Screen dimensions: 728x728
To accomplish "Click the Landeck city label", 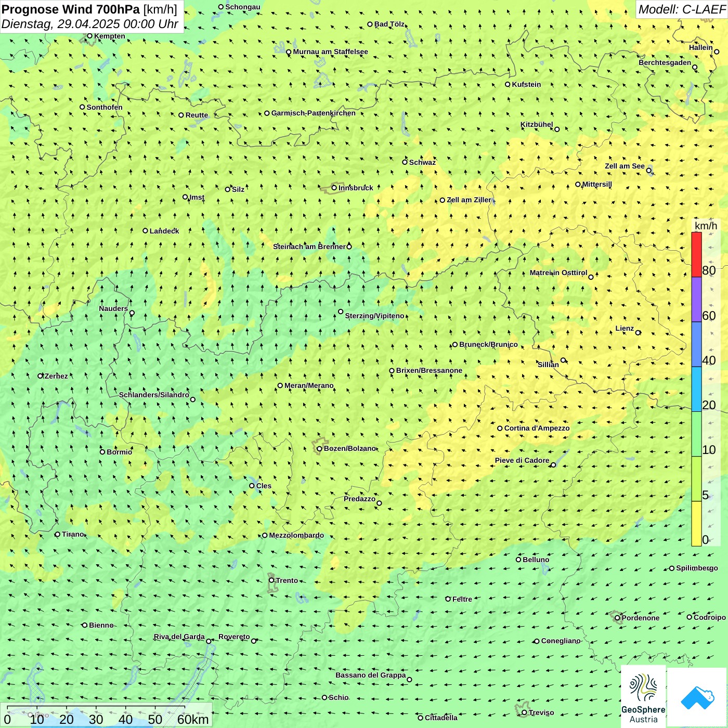I will (x=164, y=231).
